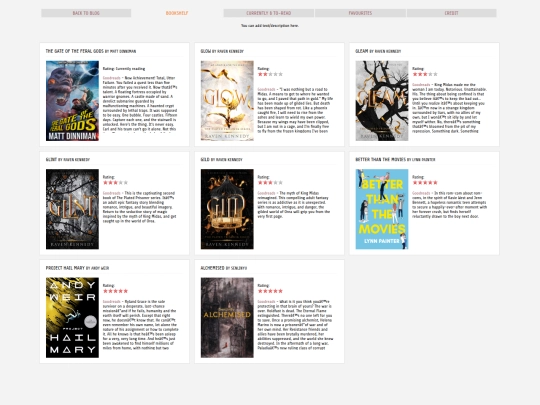The image size is (540, 405).
Task: Open Goodreads link for Project Hail Mary
Action: click(112, 302)
